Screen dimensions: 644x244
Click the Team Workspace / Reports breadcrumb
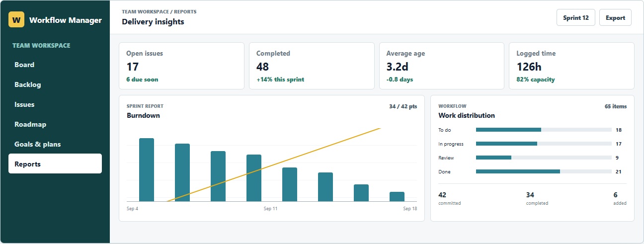[159, 11]
